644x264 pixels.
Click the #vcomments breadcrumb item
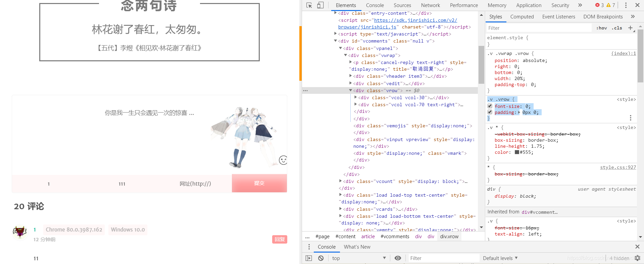click(395, 237)
